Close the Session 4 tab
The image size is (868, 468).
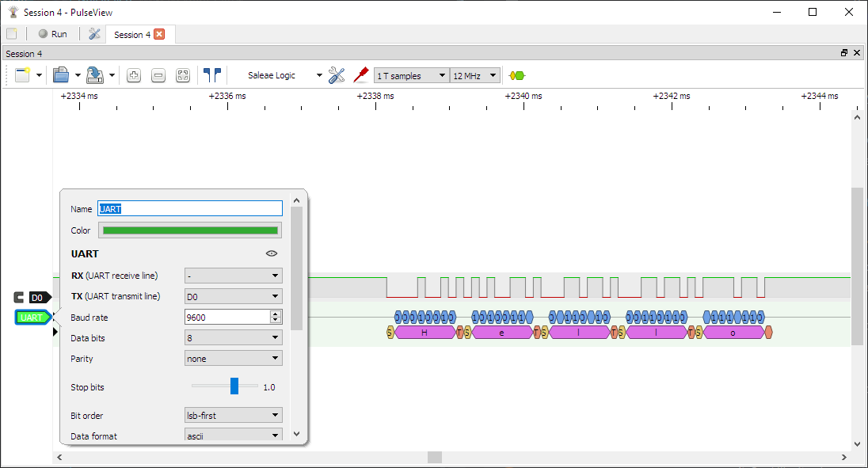pos(159,34)
